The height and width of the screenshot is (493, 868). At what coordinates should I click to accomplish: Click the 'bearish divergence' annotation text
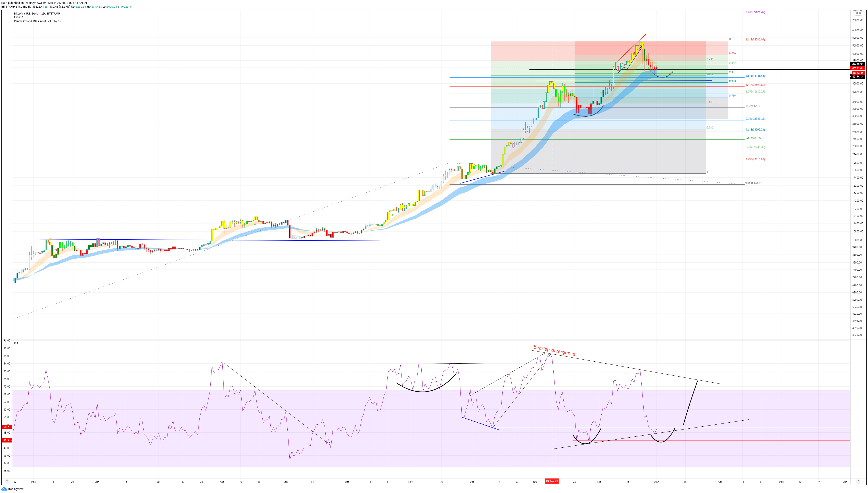click(554, 350)
